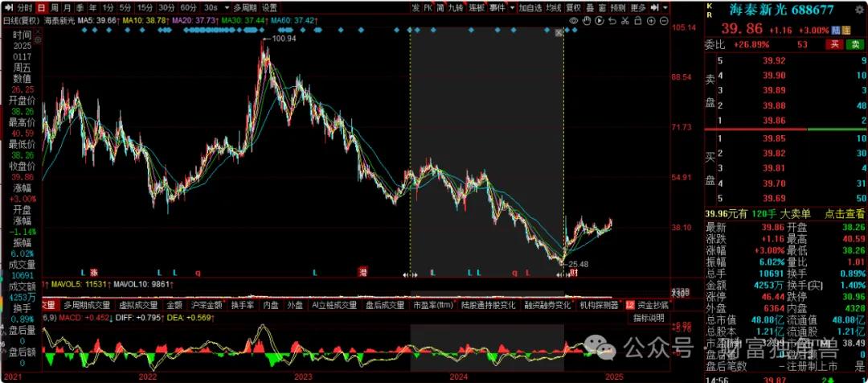The width and height of the screenshot is (868, 383).
Task: Click the zoom in plus circle icon
Action: point(650,20)
